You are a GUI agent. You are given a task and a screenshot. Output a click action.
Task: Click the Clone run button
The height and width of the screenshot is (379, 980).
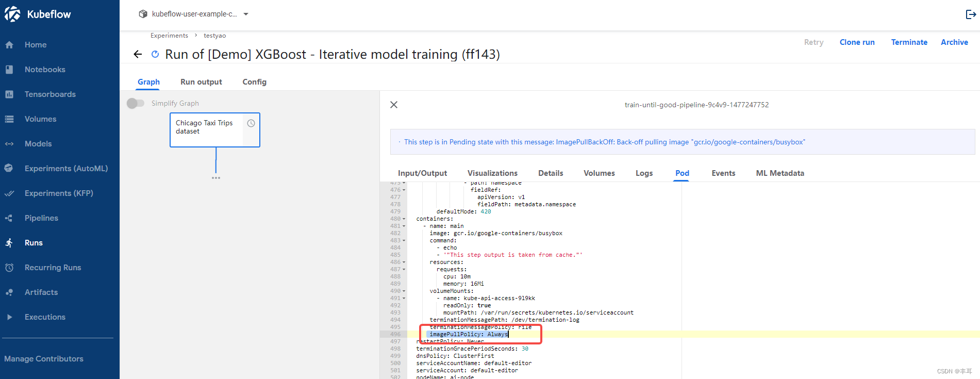857,42
